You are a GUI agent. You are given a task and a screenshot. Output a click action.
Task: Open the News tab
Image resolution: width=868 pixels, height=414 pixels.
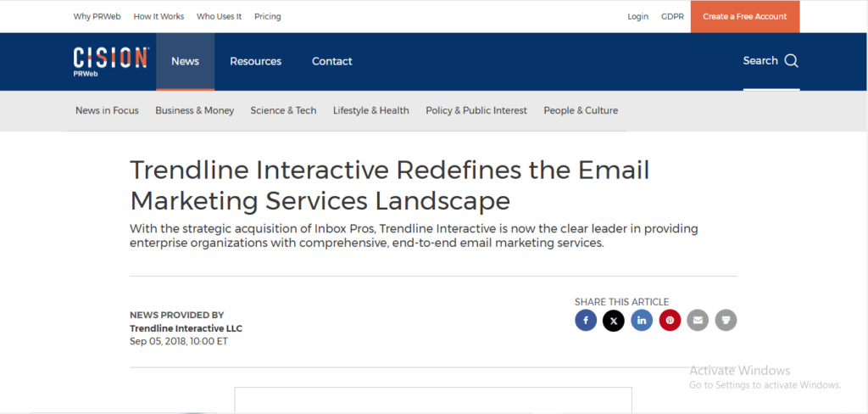click(x=185, y=62)
